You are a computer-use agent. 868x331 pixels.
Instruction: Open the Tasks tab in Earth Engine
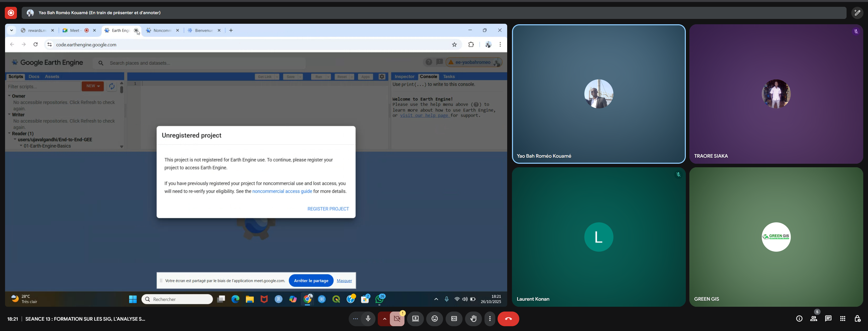point(448,77)
